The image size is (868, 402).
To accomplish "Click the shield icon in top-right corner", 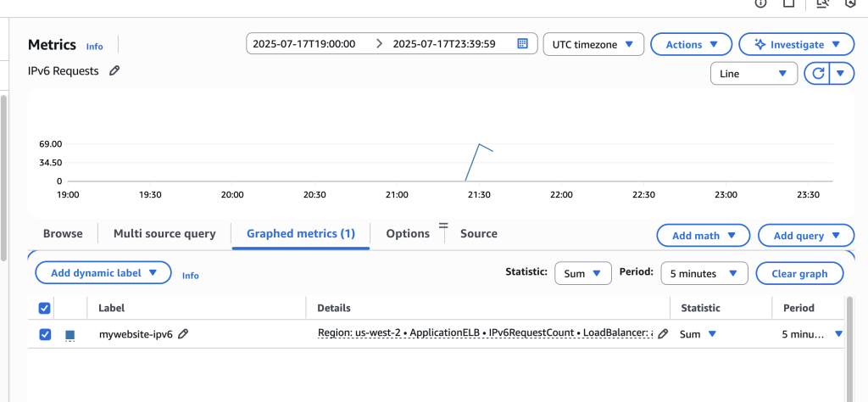I will pos(851,3).
